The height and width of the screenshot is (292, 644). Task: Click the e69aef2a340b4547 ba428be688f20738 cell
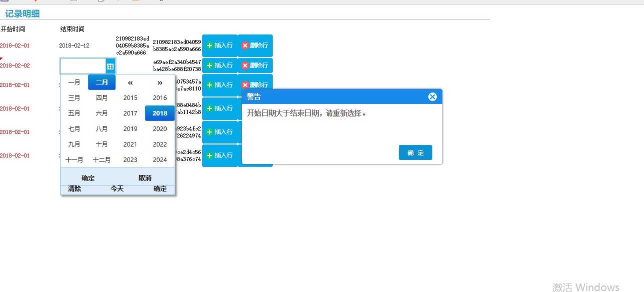[177, 65]
